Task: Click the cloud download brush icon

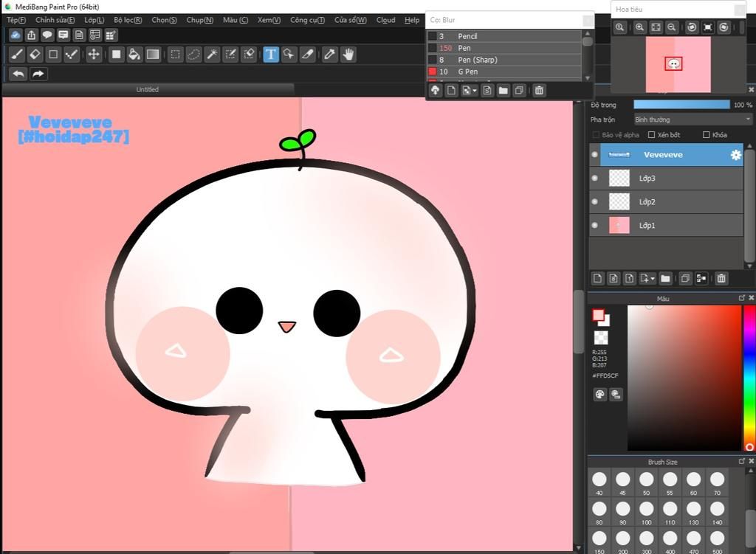Action: click(435, 90)
